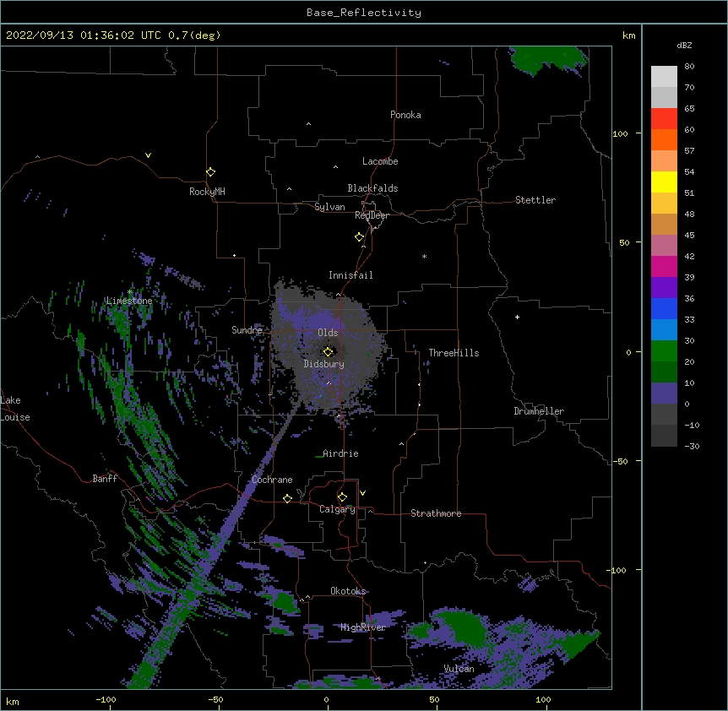This screenshot has height=711, width=728.
Task: Click the Didsbury town label
Action: 323,364
